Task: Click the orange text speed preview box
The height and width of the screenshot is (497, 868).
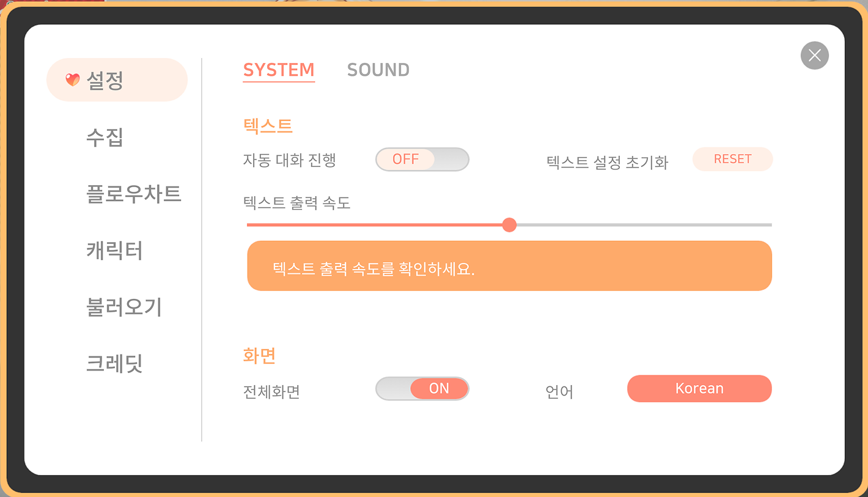Action: [x=510, y=266]
